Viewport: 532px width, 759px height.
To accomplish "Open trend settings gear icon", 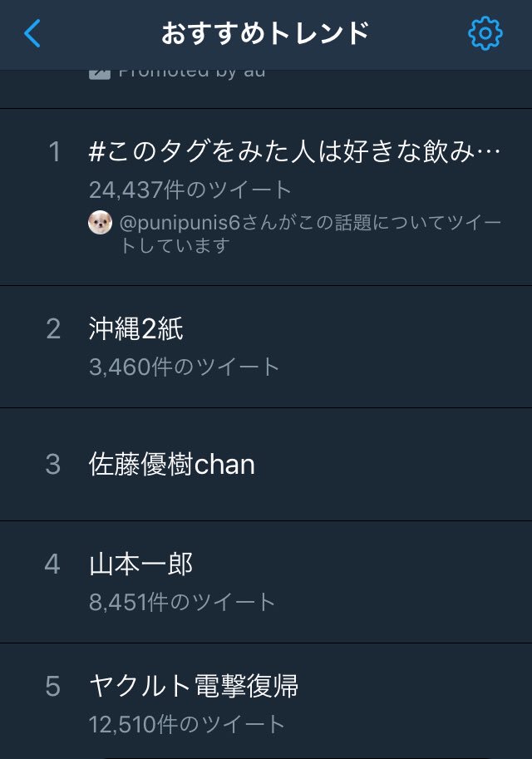I will [x=485, y=34].
